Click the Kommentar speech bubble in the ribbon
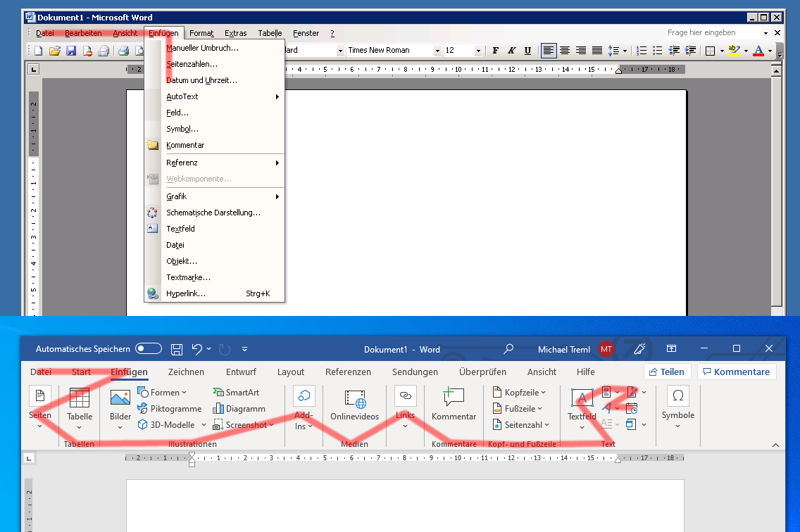Image resolution: width=800 pixels, height=532 pixels. pos(454,397)
